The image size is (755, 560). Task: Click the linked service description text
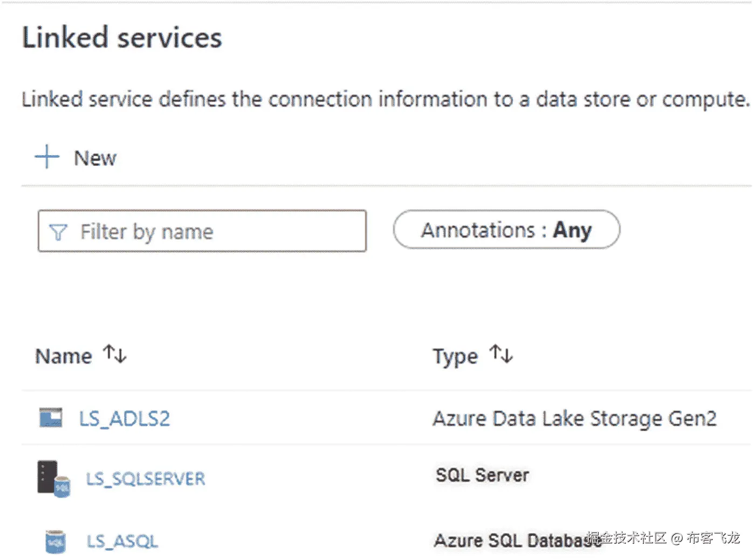click(x=385, y=100)
